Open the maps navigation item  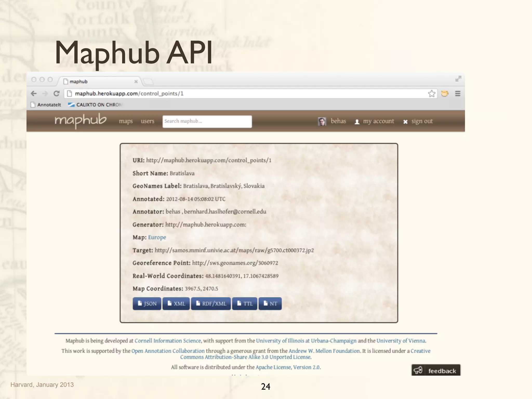126,121
